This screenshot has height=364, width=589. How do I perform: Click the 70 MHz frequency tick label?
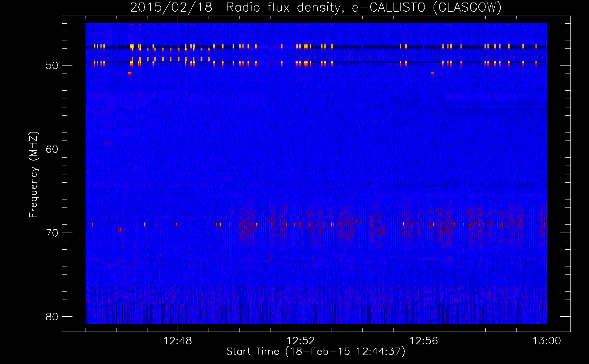click(52, 233)
